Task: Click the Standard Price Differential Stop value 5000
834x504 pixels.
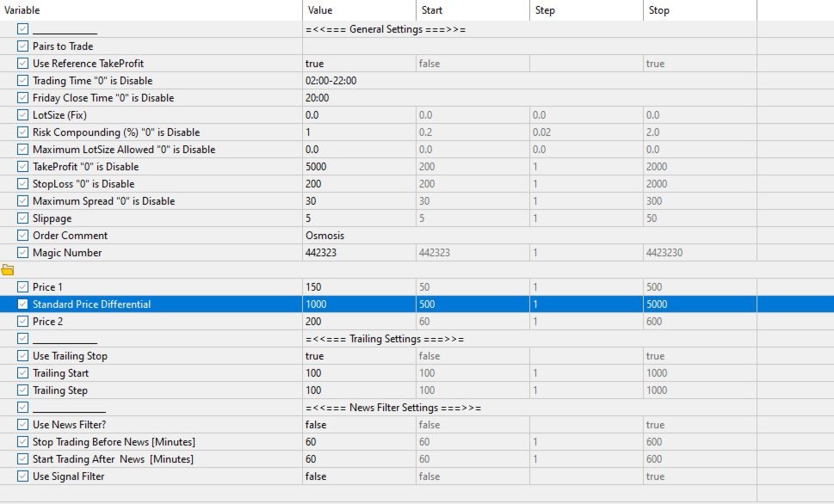Action: coord(657,304)
